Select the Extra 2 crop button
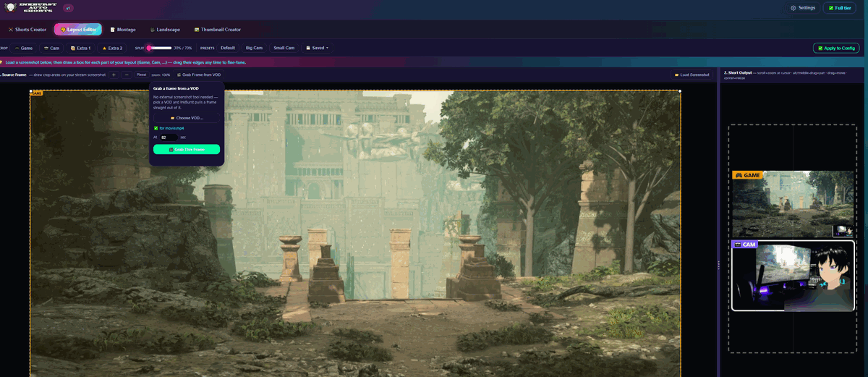This screenshot has height=377, width=868. coord(112,48)
